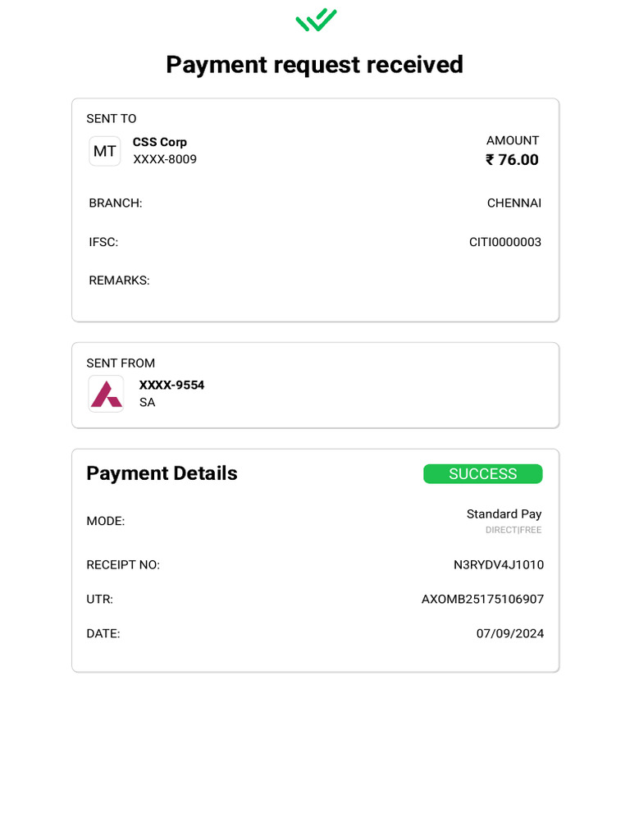
Task: Click recipient account number XXXX-8009
Action: click(165, 159)
